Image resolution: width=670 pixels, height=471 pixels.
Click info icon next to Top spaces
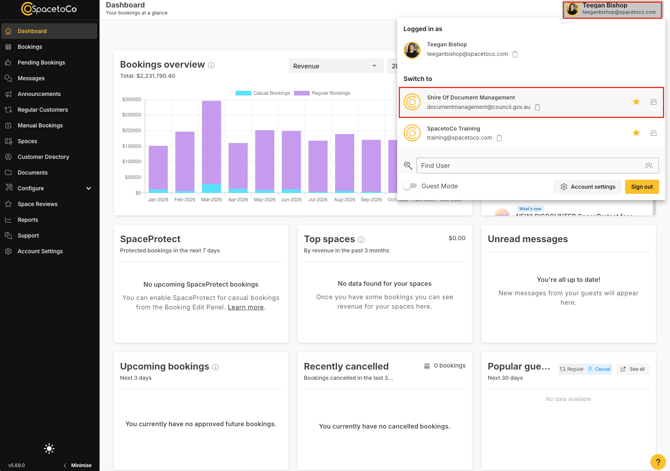click(x=361, y=240)
